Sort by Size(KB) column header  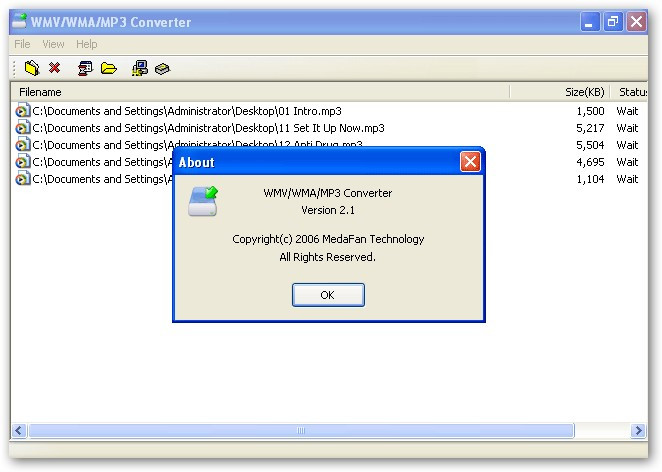pyautogui.click(x=560, y=92)
